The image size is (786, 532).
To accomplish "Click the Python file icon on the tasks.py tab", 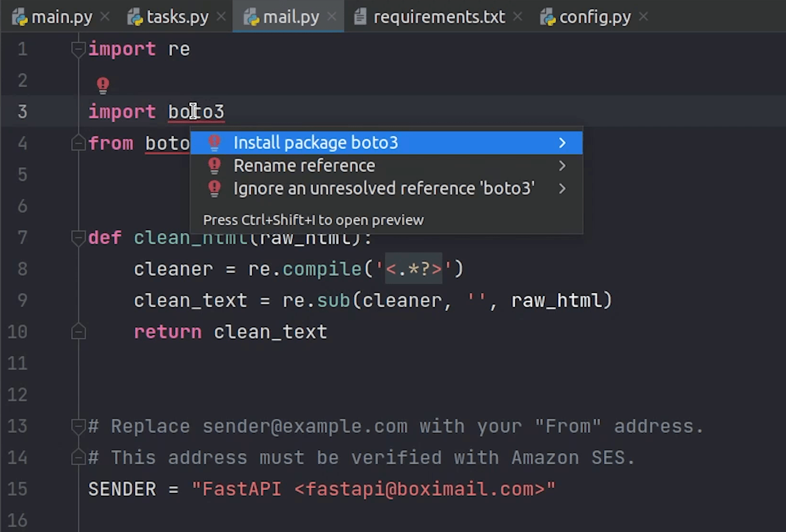I will [135, 17].
